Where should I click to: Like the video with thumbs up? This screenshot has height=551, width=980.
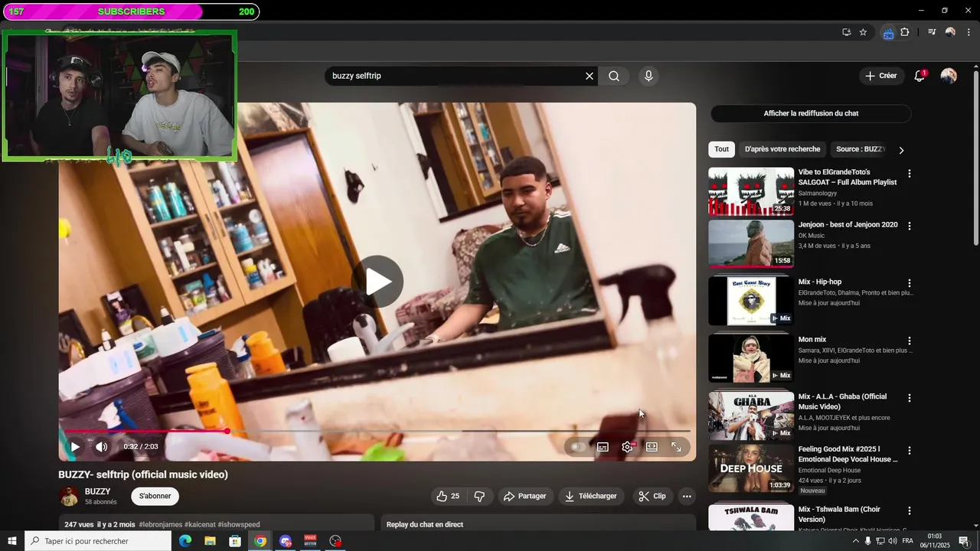448,496
